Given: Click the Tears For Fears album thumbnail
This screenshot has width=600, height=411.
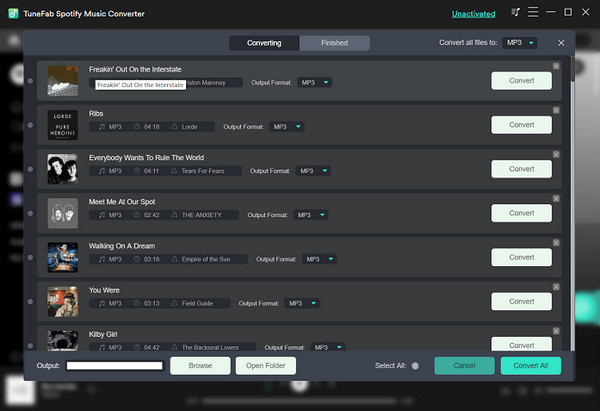Looking at the screenshot, I should (x=63, y=169).
